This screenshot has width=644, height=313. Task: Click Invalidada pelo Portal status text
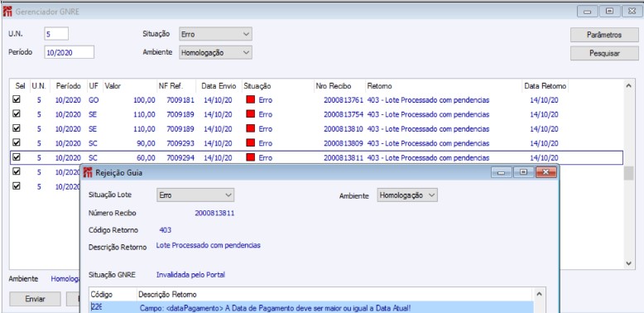click(x=190, y=275)
